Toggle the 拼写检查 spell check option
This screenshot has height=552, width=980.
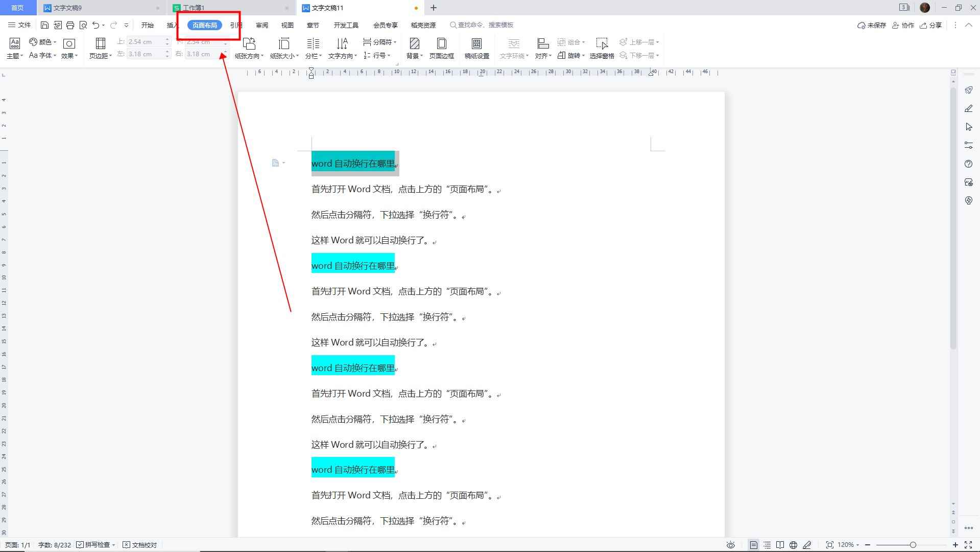point(95,545)
